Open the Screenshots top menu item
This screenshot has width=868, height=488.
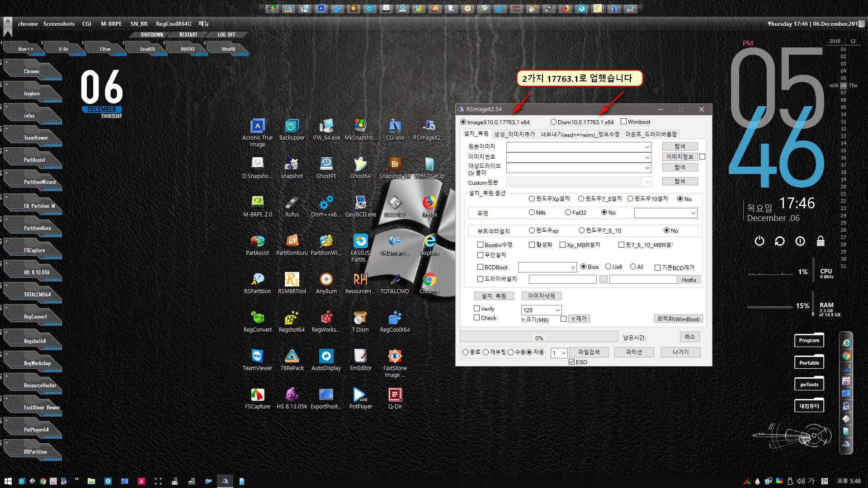coord(59,24)
